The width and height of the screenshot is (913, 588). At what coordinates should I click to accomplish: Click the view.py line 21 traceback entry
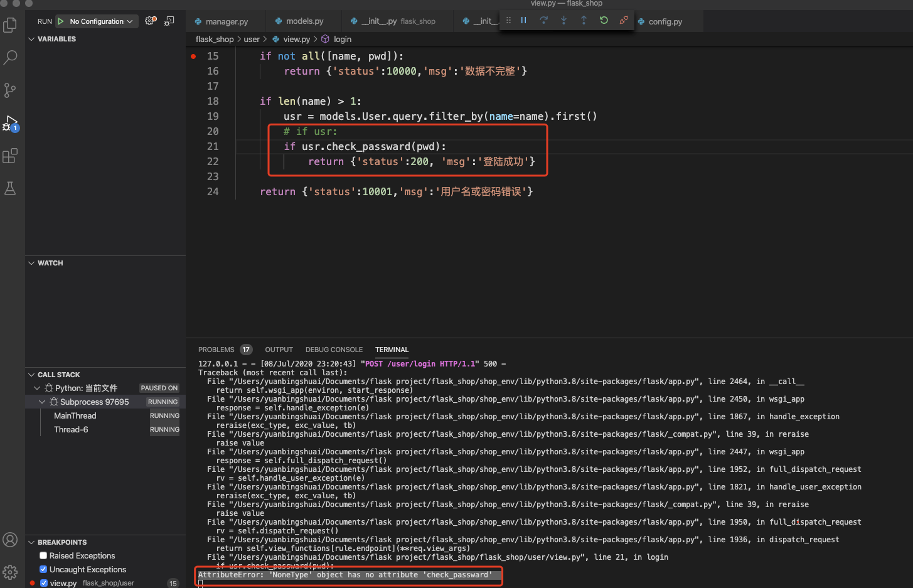coord(437,557)
